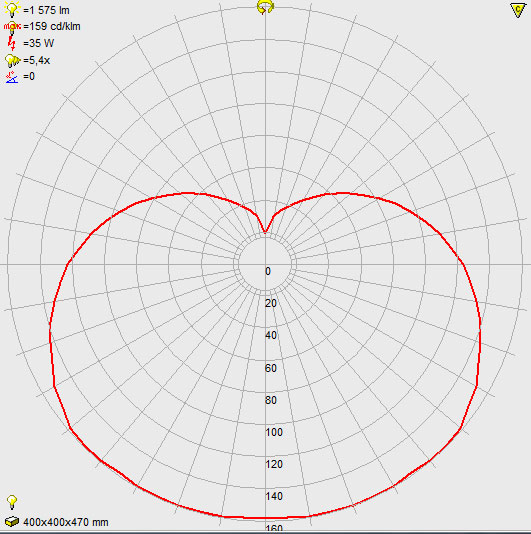Select the =159 cd/klm intensity value

point(52,27)
